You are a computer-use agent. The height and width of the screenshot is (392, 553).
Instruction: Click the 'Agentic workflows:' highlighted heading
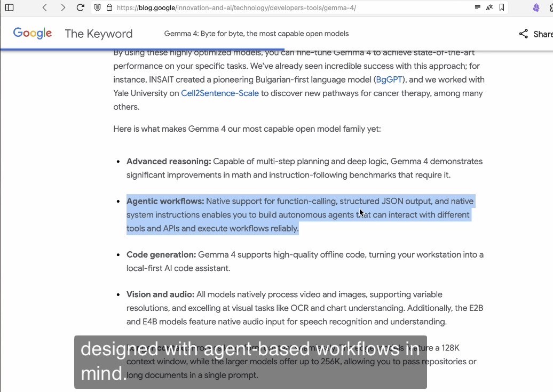[x=165, y=201]
